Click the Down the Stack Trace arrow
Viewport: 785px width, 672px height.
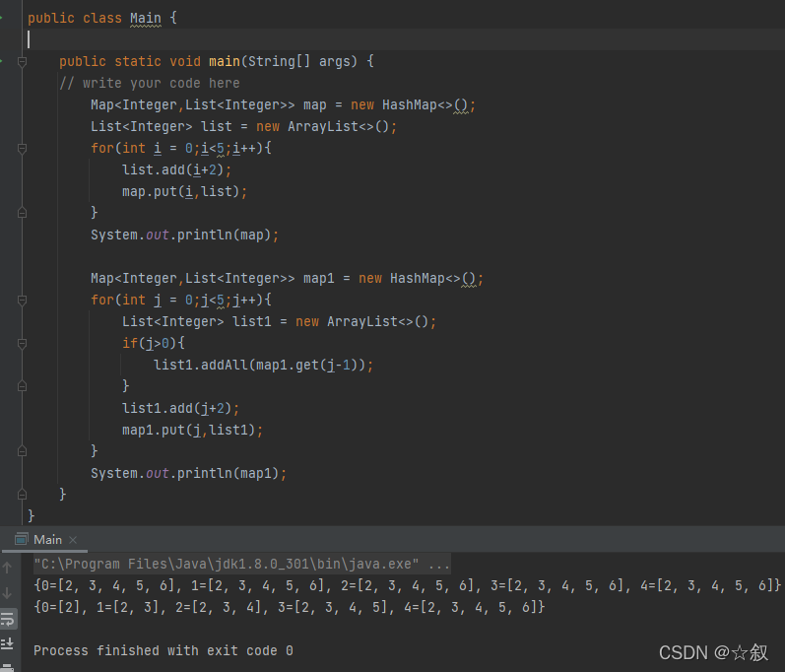[7, 593]
